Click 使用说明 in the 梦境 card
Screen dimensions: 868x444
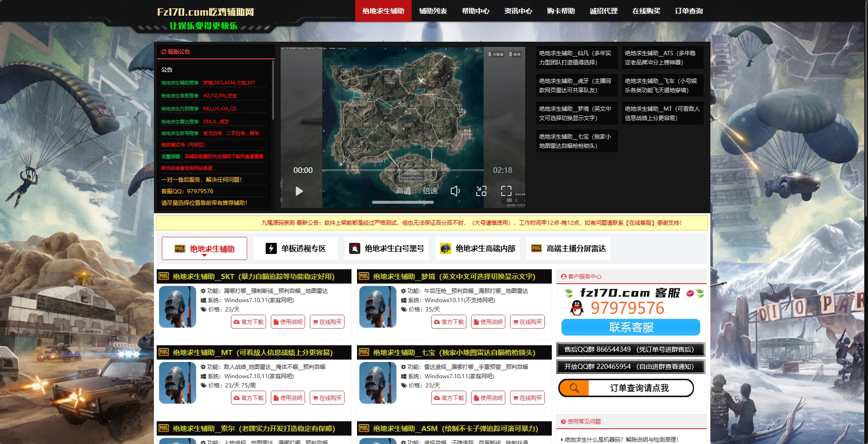(x=488, y=322)
